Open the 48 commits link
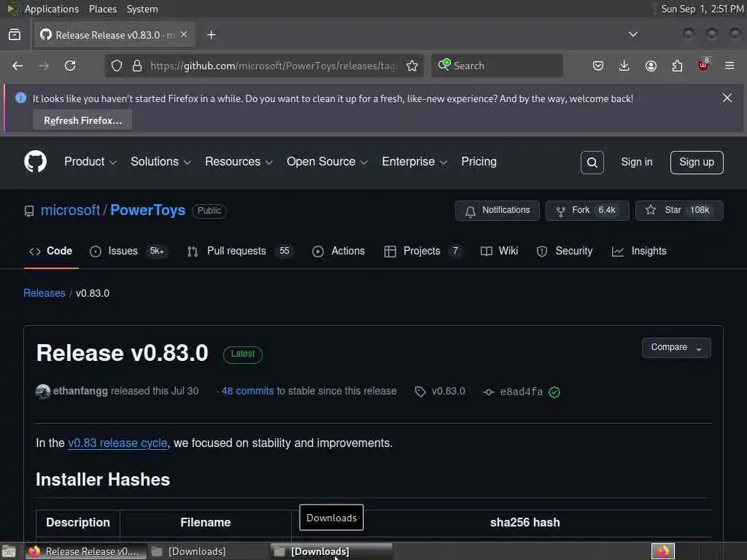 click(248, 391)
